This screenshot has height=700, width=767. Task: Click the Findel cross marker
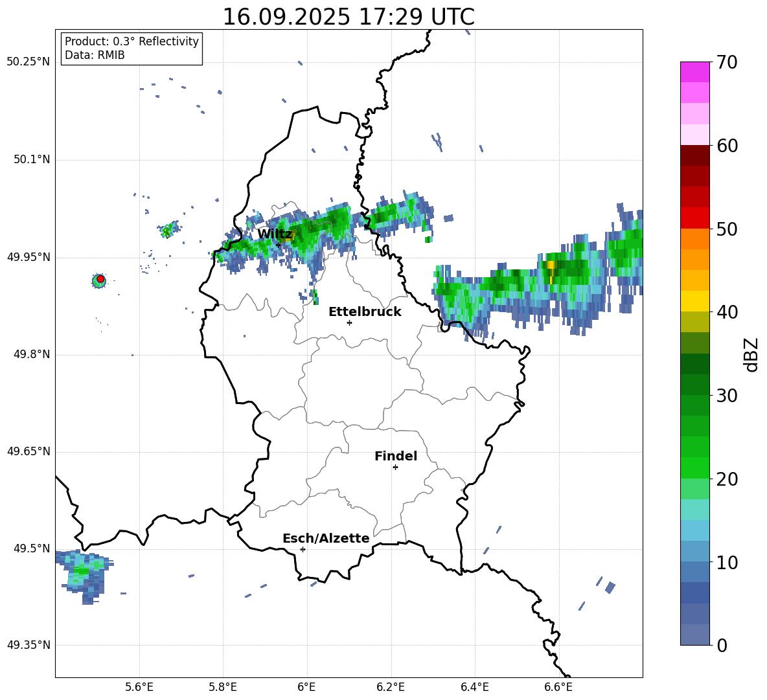(395, 468)
